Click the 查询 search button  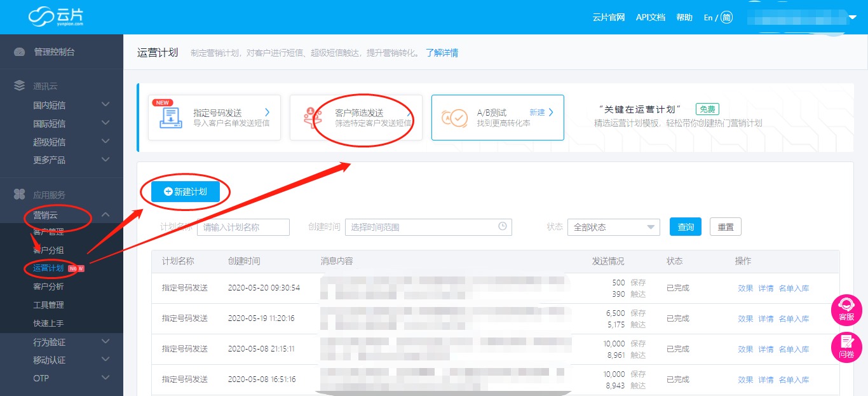[686, 227]
